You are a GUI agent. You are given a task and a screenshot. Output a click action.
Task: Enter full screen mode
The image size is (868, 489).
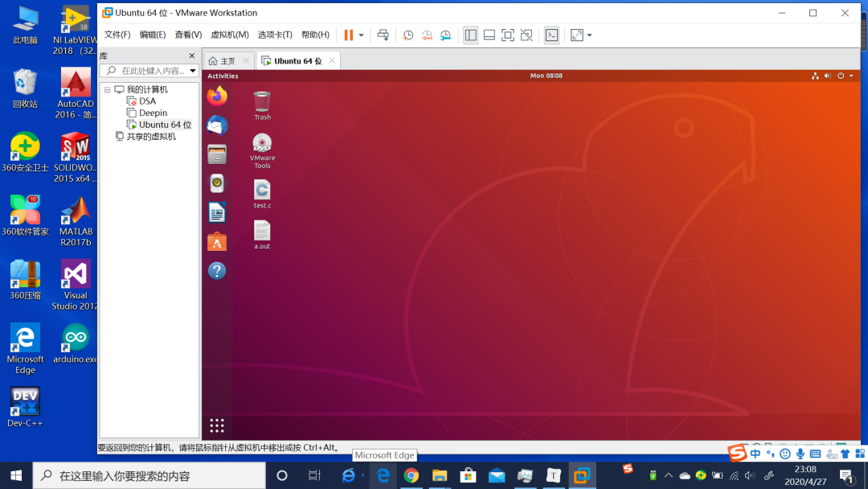[x=508, y=35]
